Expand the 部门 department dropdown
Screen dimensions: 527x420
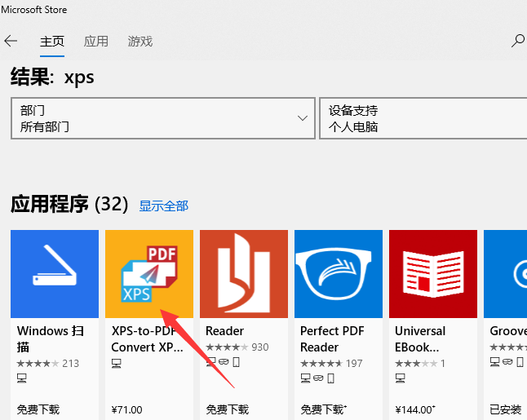162,118
